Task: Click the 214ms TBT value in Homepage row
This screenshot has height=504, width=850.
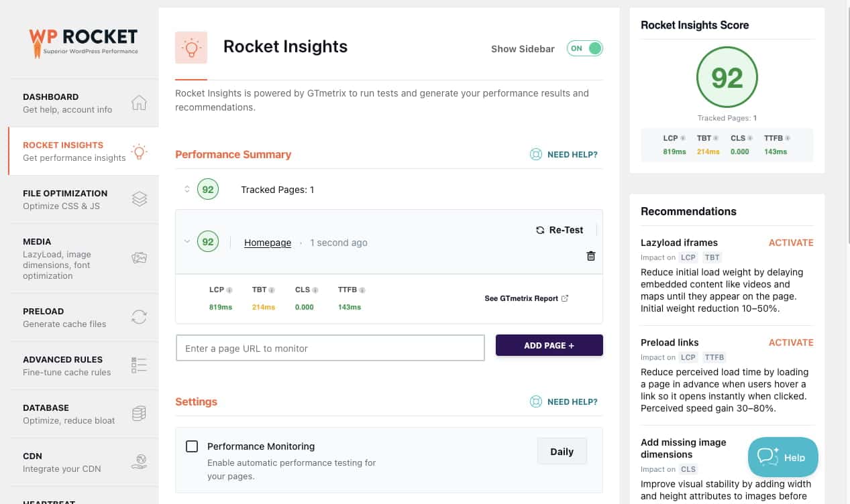Action: (x=264, y=307)
